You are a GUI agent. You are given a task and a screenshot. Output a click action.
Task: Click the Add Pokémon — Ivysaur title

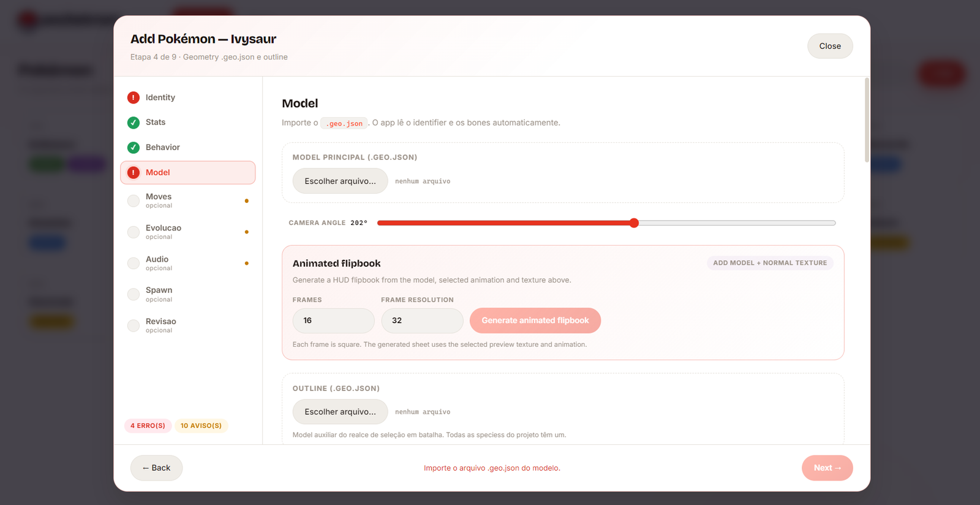click(203, 39)
